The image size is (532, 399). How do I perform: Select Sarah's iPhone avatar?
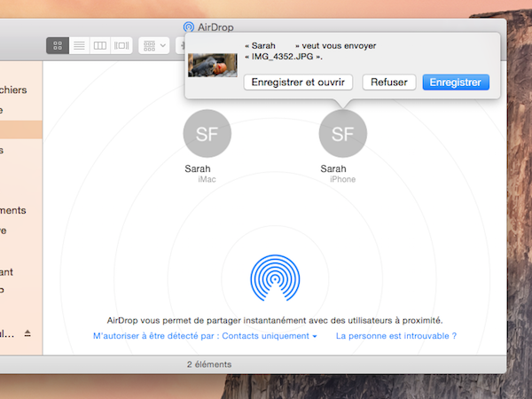tap(343, 133)
